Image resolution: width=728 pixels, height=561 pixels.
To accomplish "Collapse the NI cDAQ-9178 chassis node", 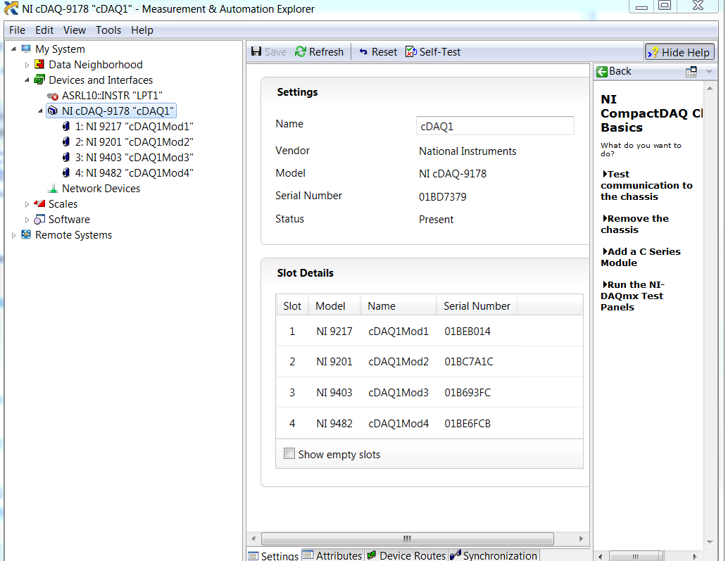I will click(40, 111).
